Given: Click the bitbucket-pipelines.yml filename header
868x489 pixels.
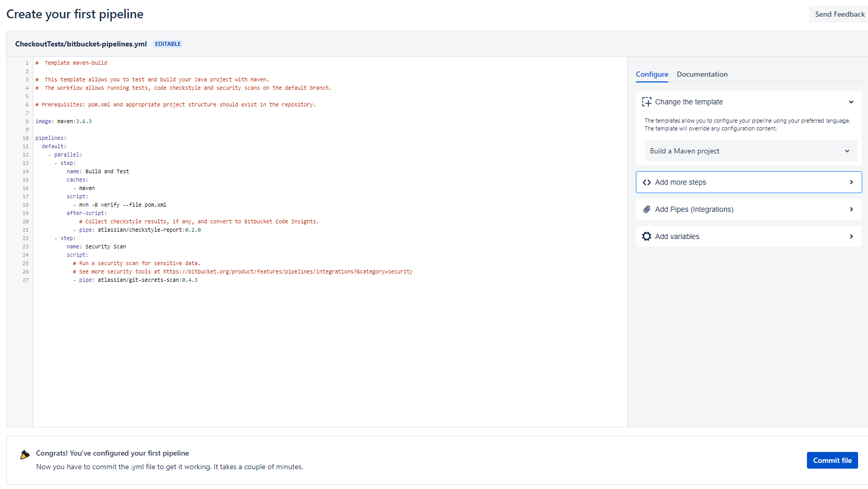Looking at the screenshot, I should (x=80, y=44).
